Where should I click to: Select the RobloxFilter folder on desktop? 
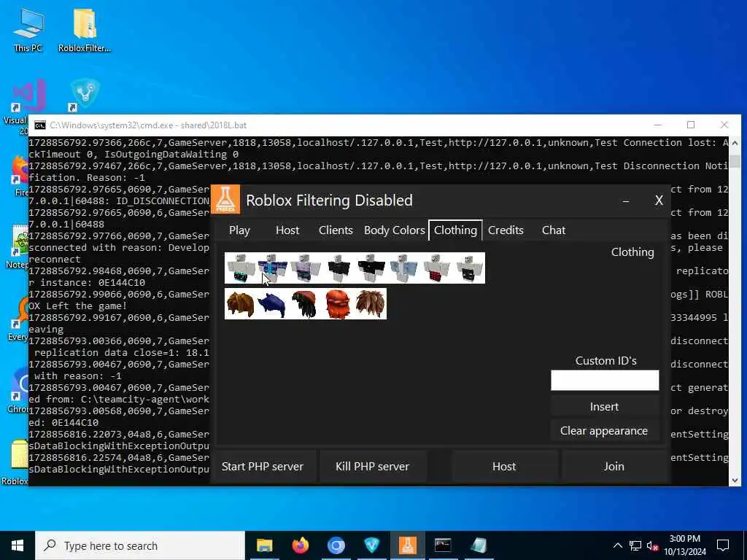[x=85, y=29]
